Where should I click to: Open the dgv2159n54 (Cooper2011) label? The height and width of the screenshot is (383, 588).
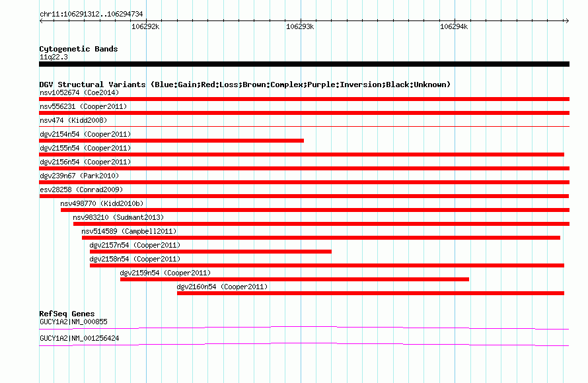(x=165, y=273)
